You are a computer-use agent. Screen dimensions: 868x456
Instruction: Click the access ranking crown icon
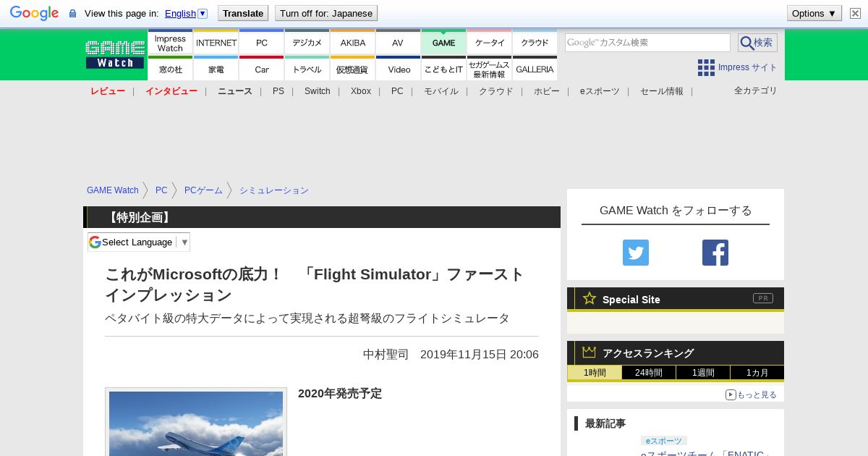tap(590, 352)
